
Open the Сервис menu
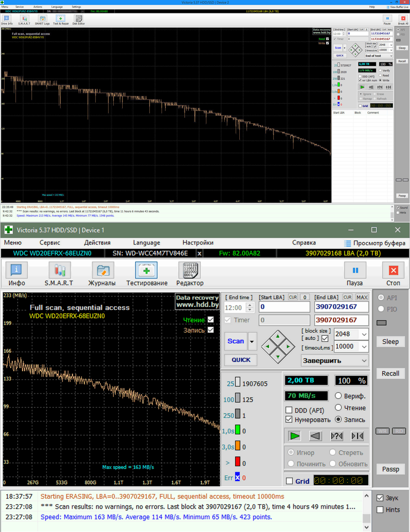[50, 243]
